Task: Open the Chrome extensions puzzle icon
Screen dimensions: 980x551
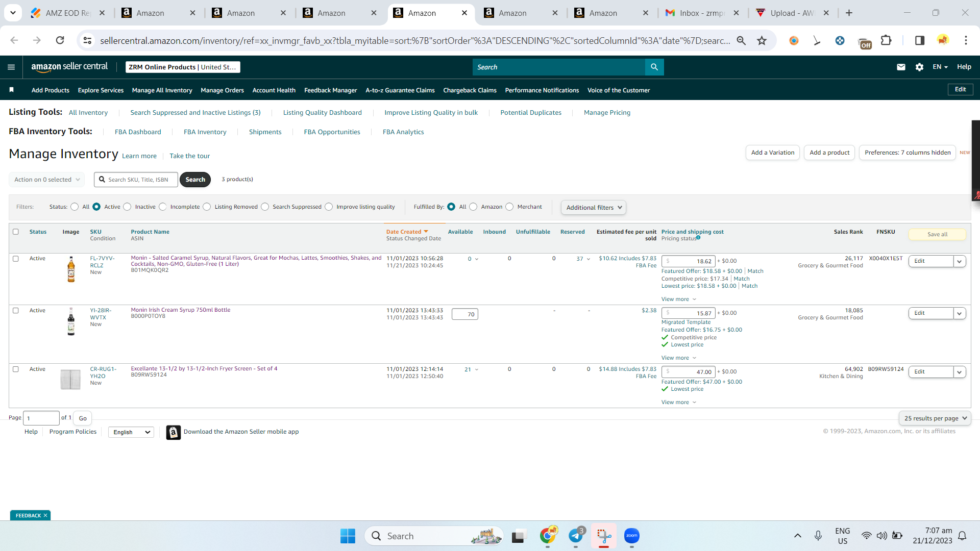Action: [x=886, y=40]
